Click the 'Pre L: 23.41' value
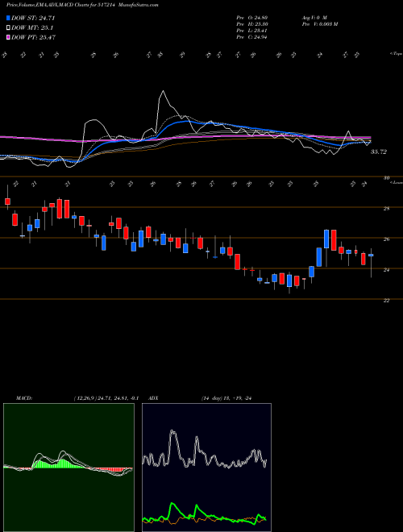Viewport: 403px width, 532px height. tap(252, 31)
